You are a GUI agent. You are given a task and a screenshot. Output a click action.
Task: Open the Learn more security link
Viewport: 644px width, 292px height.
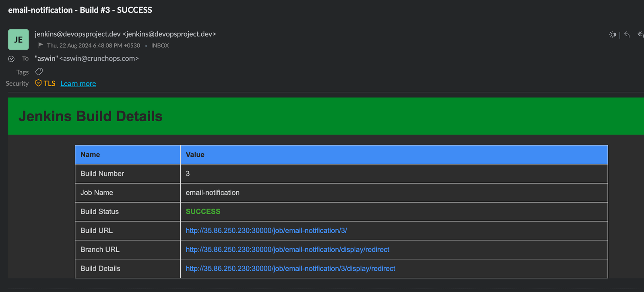pos(78,83)
